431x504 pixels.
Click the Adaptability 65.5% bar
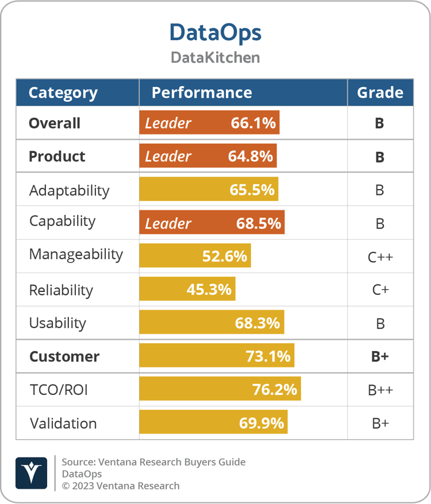coord(209,190)
